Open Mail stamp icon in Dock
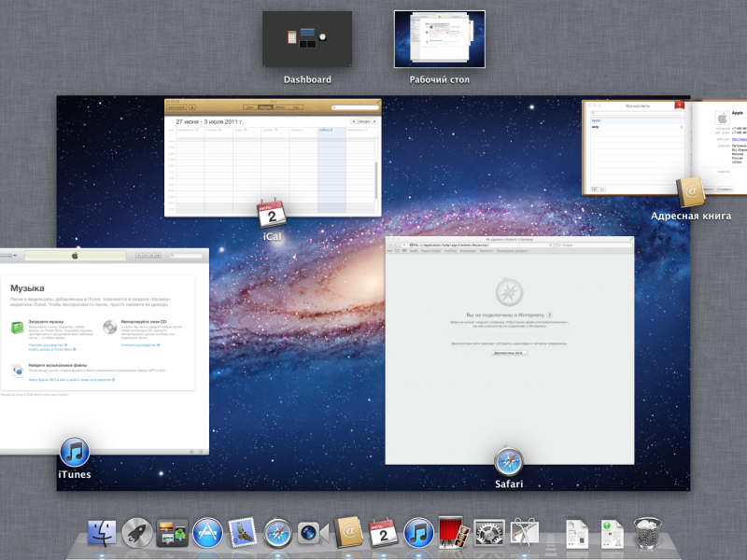 point(243,532)
